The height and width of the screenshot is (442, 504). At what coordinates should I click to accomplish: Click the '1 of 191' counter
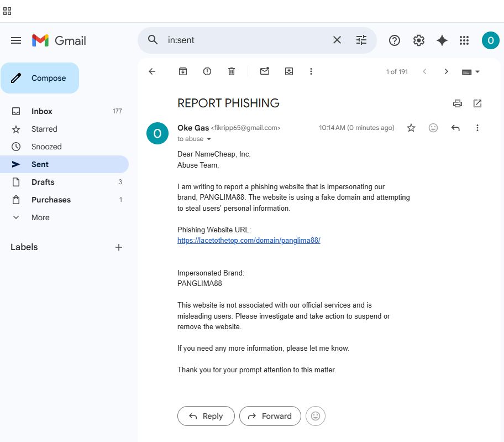(x=397, y=72)
